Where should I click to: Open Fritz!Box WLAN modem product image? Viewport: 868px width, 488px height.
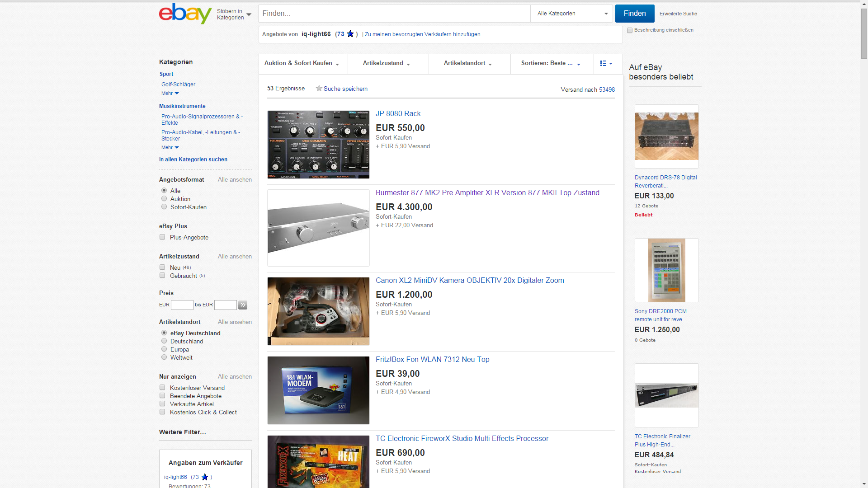click(318, 390)
